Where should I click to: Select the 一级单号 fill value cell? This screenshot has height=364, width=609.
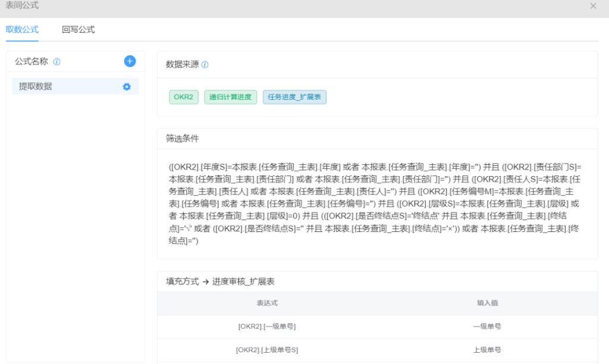pos(487,327)
